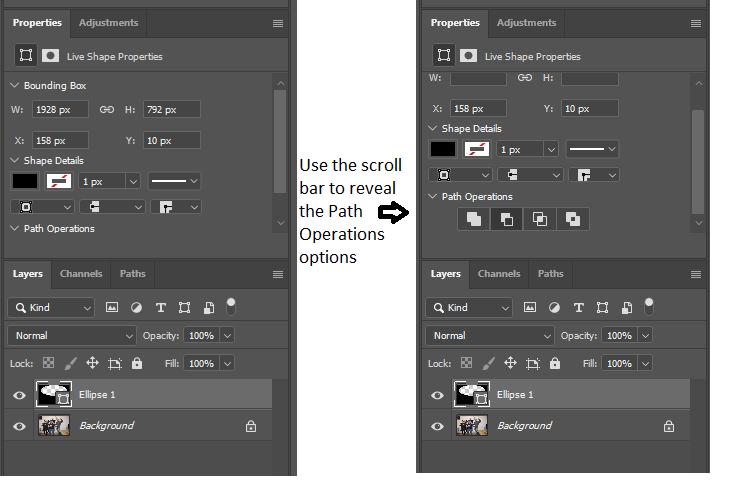Open Normal blend mode dropdown in left panel
This screenshot has width=740, height=481.
point(72,336)
